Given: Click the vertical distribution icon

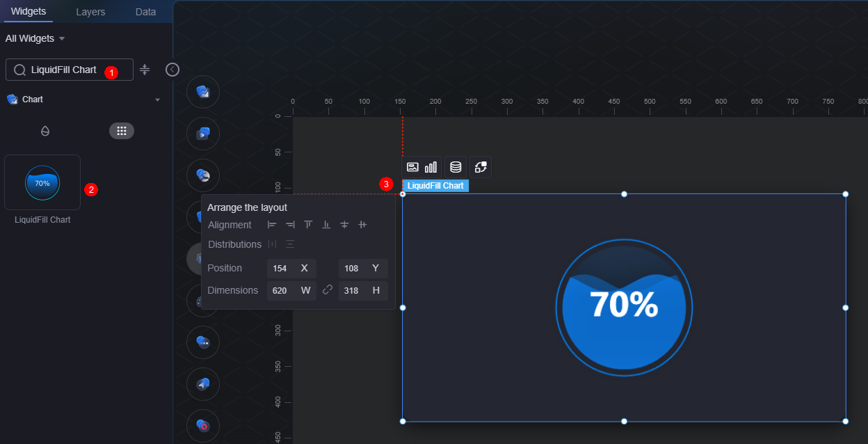Looking at the screenshot, I should tap(290, 244).
